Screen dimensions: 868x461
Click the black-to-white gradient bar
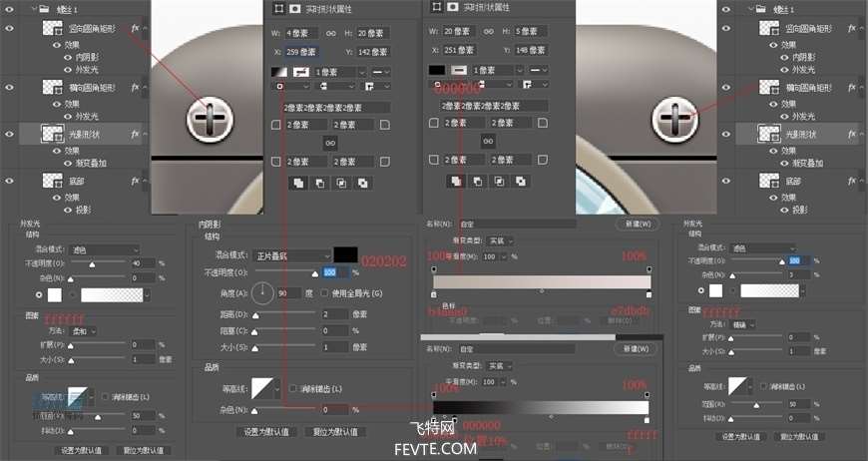click(x=541, y=408)
